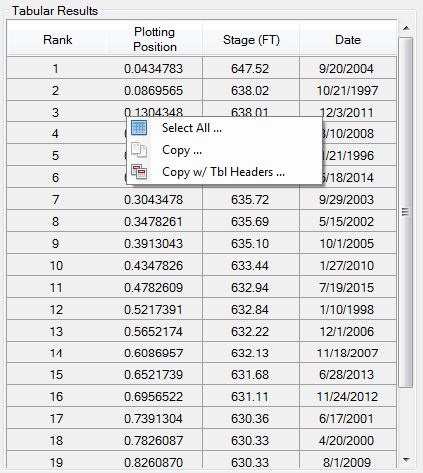
Task: Select date cell 11/18/2007
Action: tap(348, 353)
